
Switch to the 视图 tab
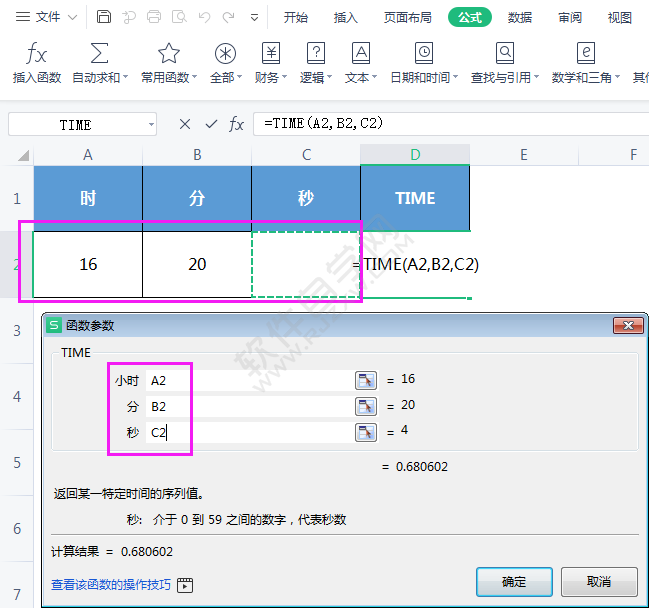click(620, 17)
